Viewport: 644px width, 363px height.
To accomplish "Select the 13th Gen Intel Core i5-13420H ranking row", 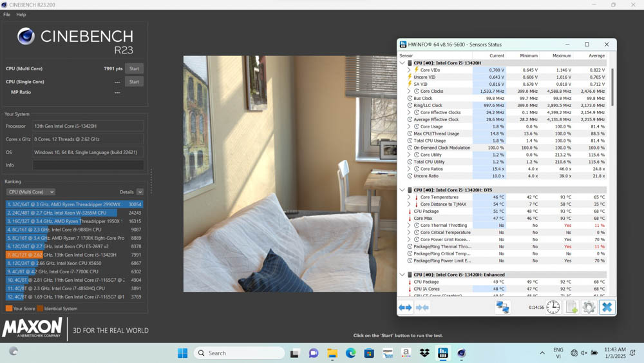I will pos(74,255).
